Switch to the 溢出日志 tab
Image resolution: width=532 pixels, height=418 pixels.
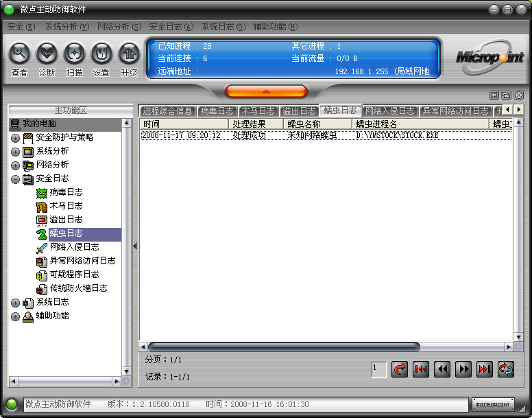click(x=299, y=111)
